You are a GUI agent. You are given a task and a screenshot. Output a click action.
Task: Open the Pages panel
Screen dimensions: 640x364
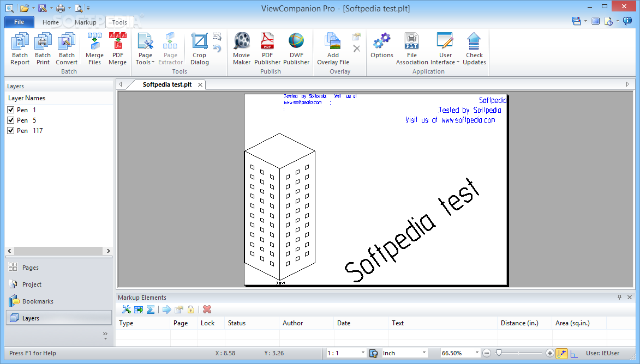point(59,268)
